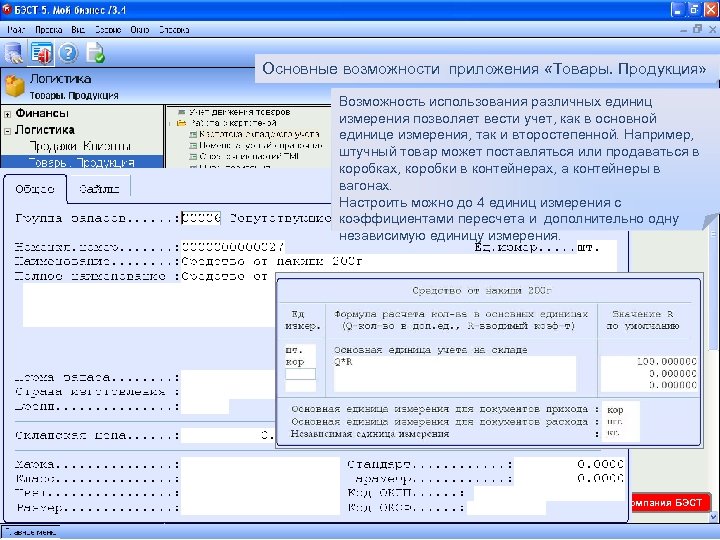The height and width of the screenshot is (540, 720).
Task: Click the Справочник групп ТМЦ table icon
Action: [x=193, y=157]
